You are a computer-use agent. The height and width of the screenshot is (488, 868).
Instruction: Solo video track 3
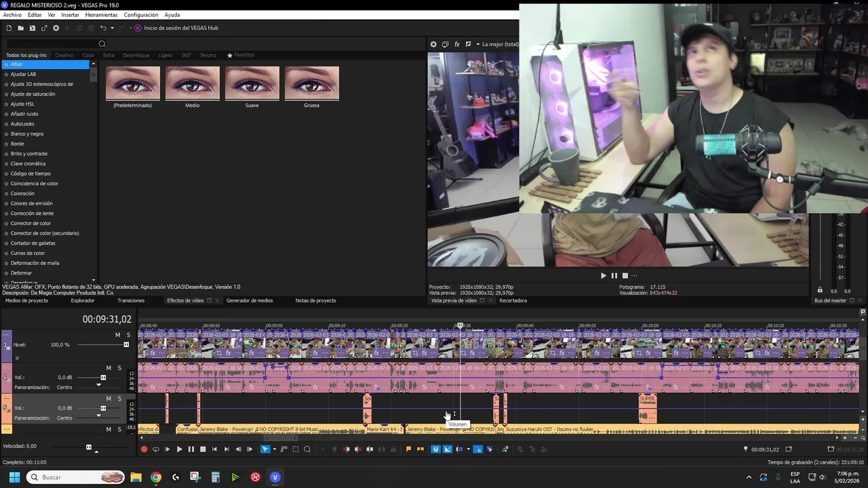(128, 335)
